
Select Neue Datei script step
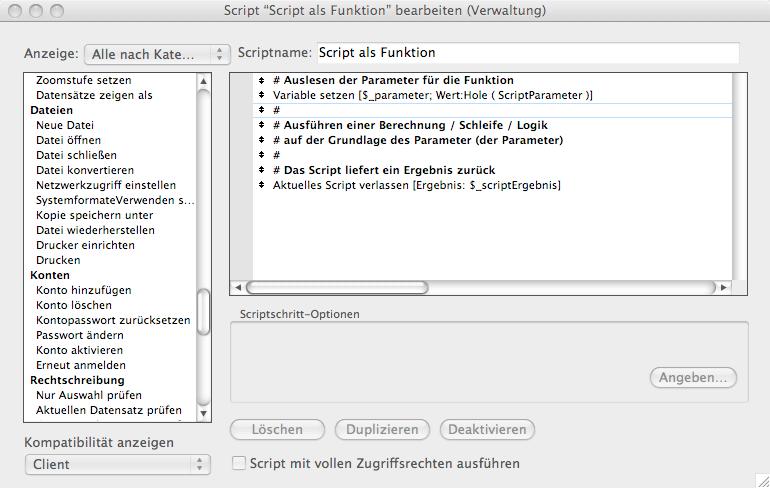pyautogui.click(x=65, y=125)
